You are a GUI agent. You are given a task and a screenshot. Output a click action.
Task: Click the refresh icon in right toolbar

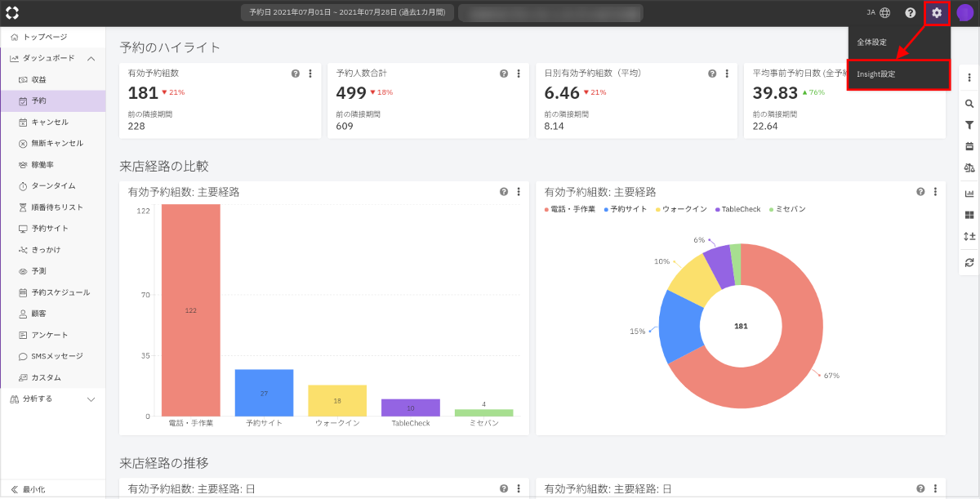[x=969, y=262]
